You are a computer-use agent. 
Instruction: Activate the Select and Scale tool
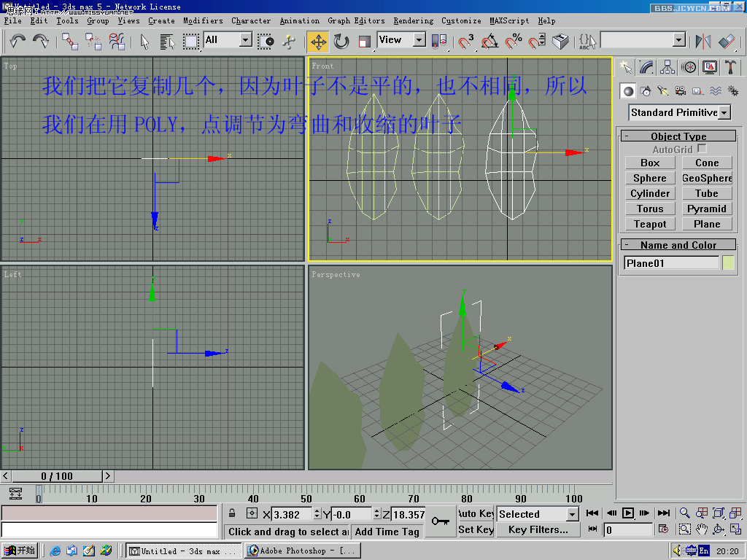tap(364, 42)
